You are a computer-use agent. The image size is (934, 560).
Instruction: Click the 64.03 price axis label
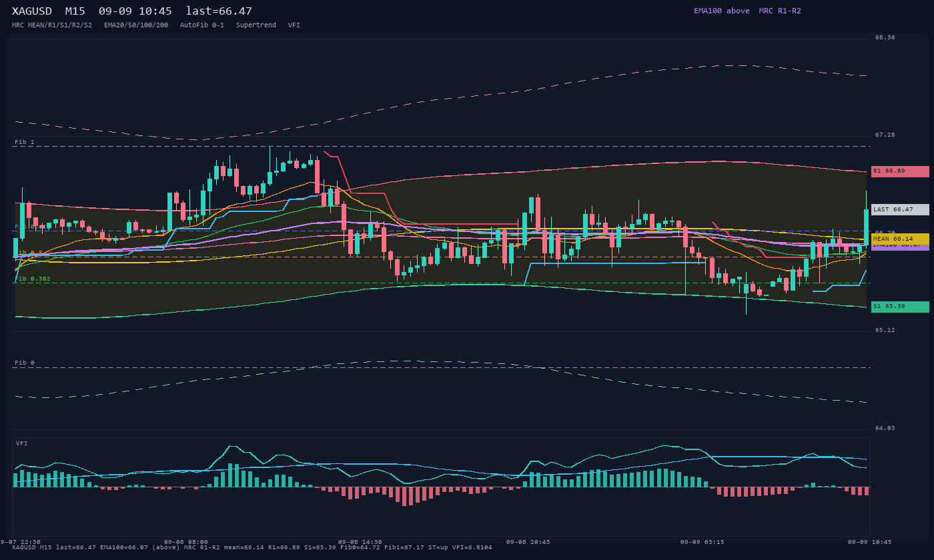(x=885, y=429)
